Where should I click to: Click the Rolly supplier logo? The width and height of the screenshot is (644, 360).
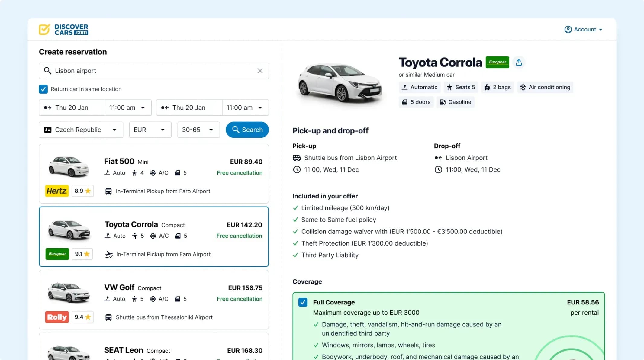tap(57, 317)
